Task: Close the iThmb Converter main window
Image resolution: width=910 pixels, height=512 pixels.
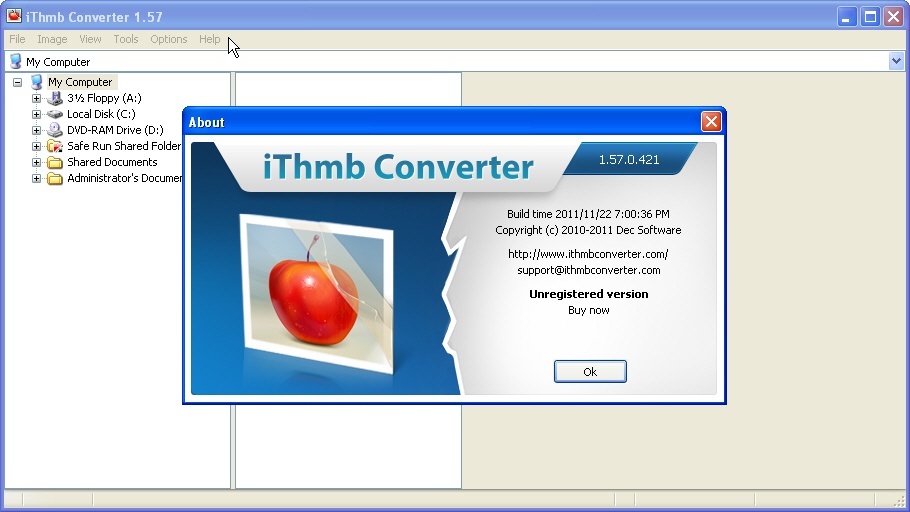Action: (893, 17)
